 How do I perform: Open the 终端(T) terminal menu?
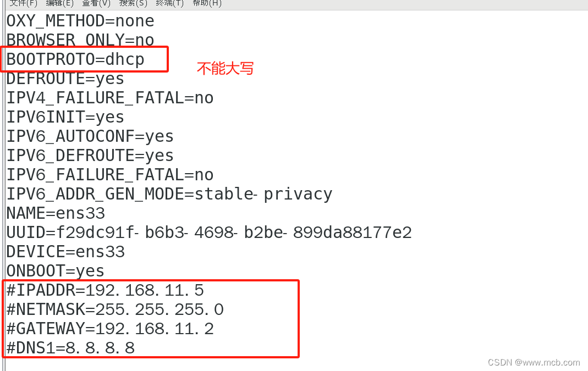click(x=169, y=4)
